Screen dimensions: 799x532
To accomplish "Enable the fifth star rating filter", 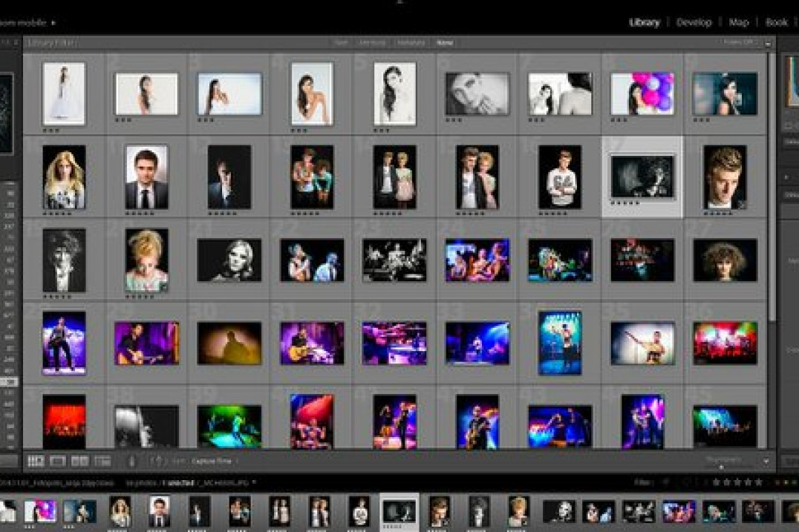I will [758, 483].
